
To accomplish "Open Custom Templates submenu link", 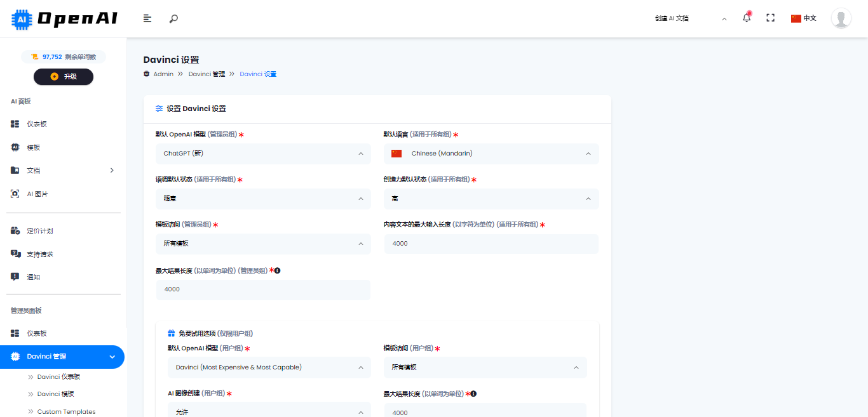I will click(x=66, y=412).
